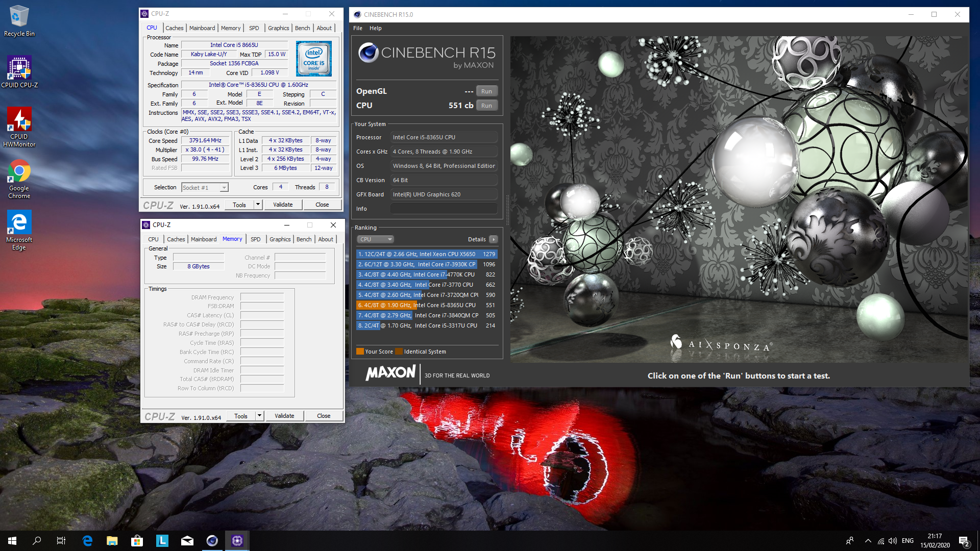Open the Mail app from the taskbar
Screen dimensions: 980x551
tap(187, 541)
